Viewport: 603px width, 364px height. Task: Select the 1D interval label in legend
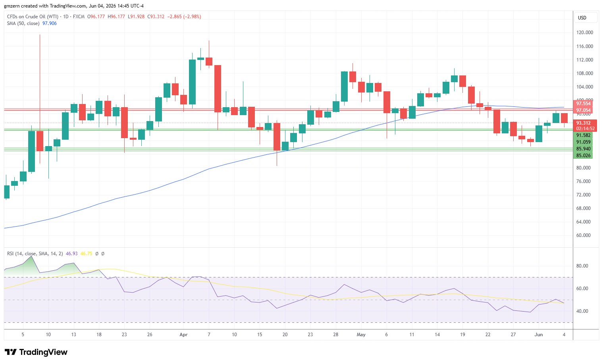pyautogui.click(x=66, y=17)
